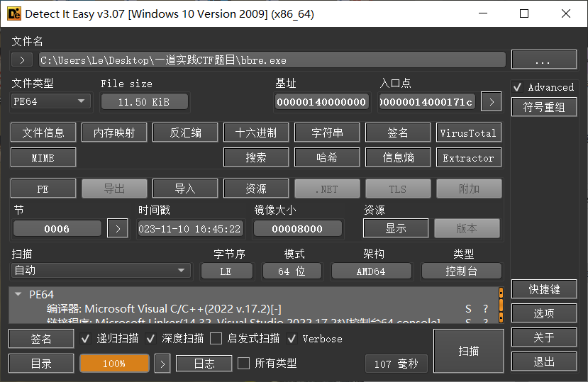Open the 日志 log button
The width and height of the screenshot is (588, 382).
[204, 364]
